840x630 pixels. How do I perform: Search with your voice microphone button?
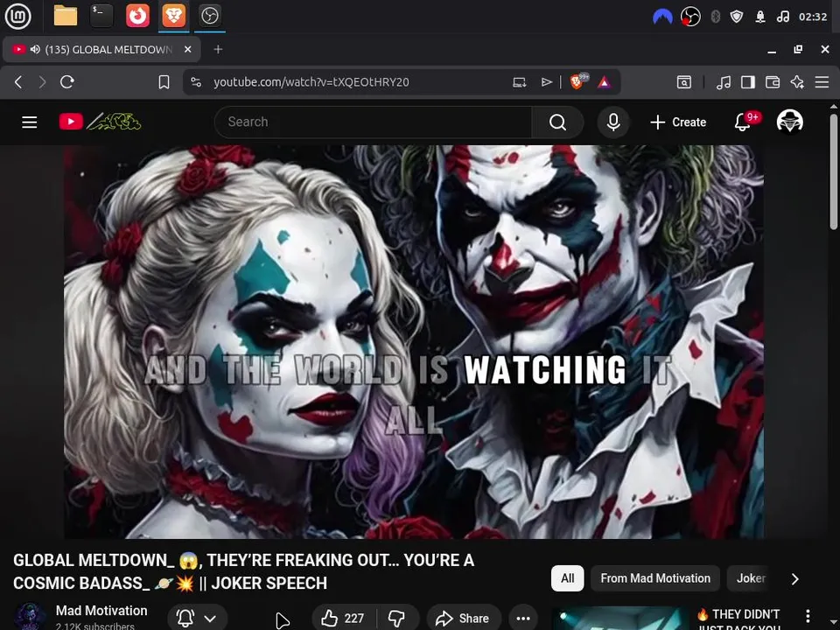(613, 122)
